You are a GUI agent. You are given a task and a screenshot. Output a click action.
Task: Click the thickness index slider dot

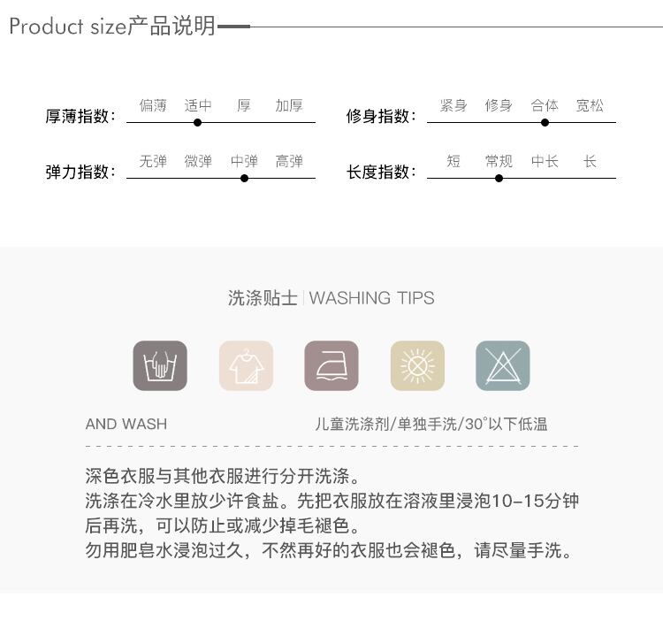click(x=197, y=123)
